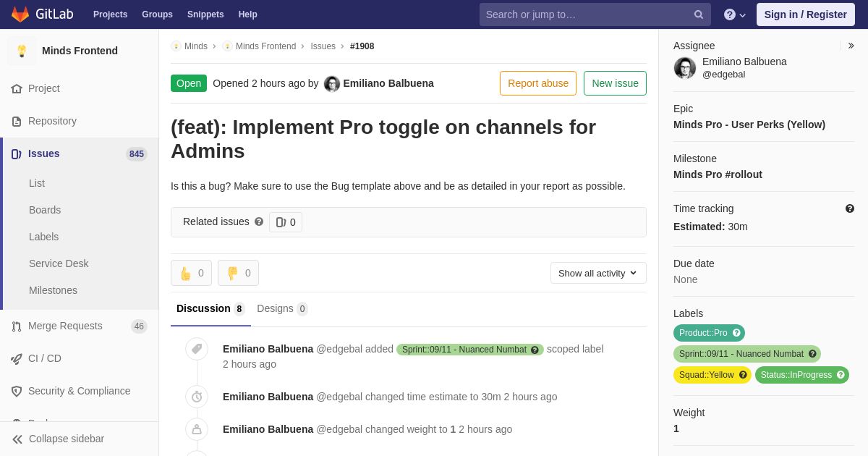Click the assignee avatar in the right sidebar
This screenshot has width=868, height=456.
pyautogui.click(x=685, y=68)
